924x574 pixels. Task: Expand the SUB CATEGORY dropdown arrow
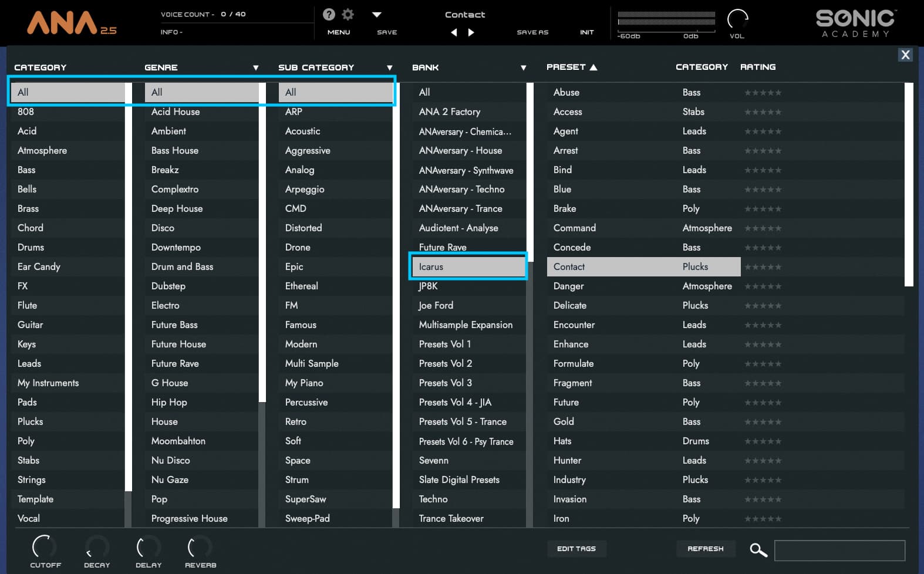tap(389, 68)
